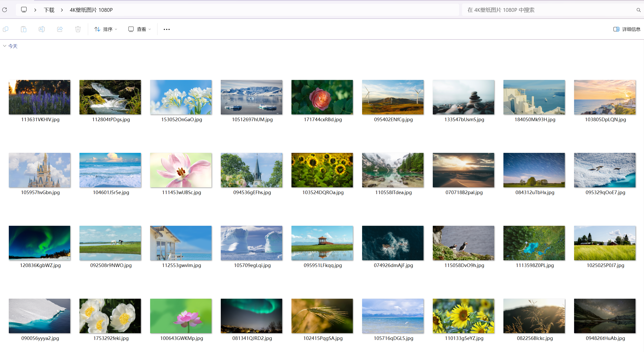Click the refresh icon in address bar
The height and width of the screenshot is (352, 644).
[x=5, y=10]
